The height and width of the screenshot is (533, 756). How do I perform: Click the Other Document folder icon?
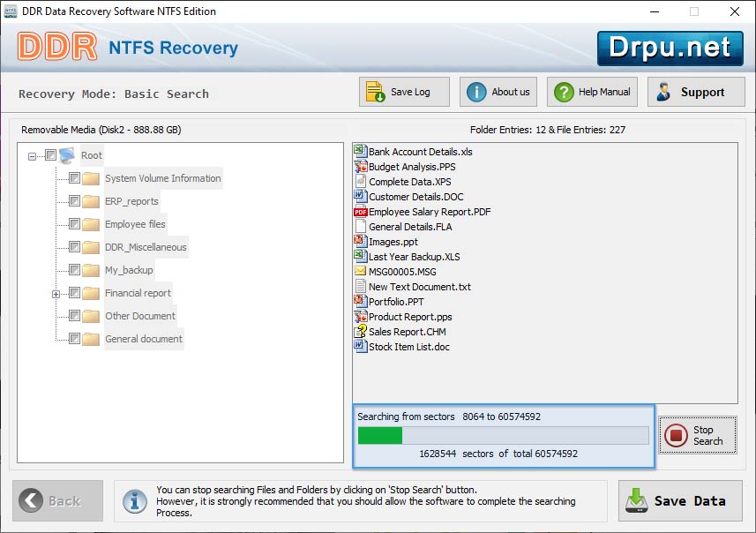coord(91,316)
